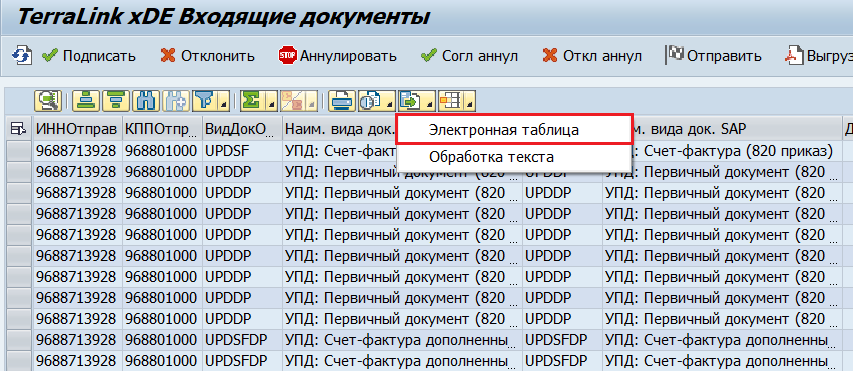This screenshot has width=853, height=371.
Task: Expand the Views icon dropdown arrow
Action: pos(390,101)
